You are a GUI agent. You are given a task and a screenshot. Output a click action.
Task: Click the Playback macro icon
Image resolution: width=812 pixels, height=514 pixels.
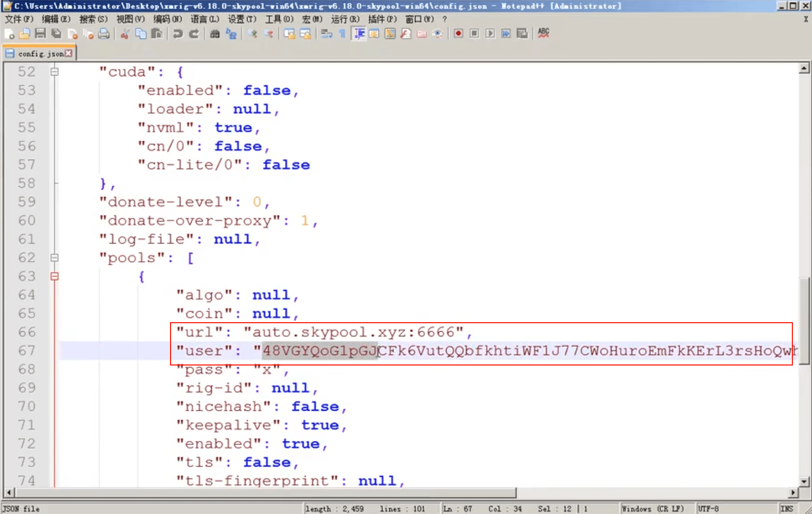[x=491, y=34]
